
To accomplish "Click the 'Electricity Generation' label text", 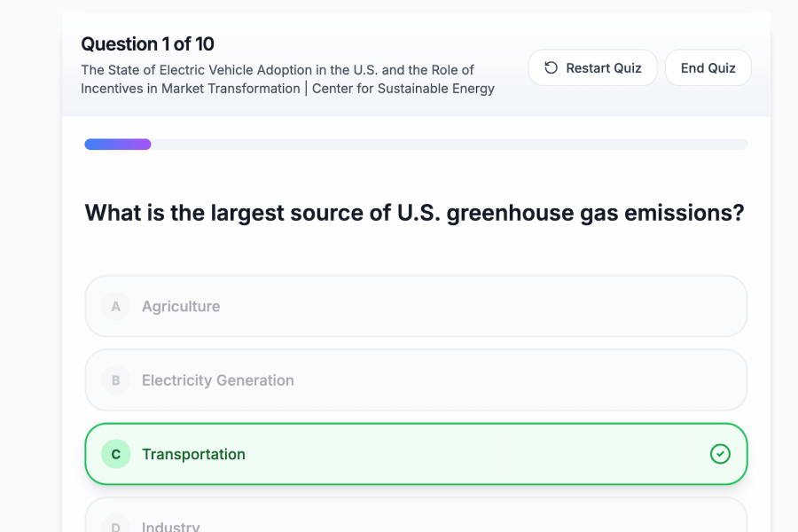I will [218, 380].
